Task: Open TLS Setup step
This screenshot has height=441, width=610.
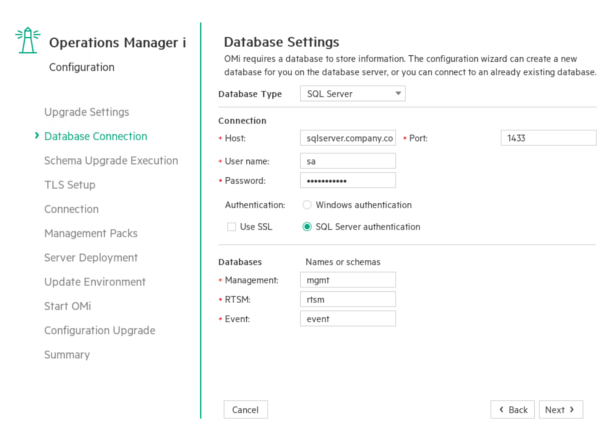Action: 70,185
